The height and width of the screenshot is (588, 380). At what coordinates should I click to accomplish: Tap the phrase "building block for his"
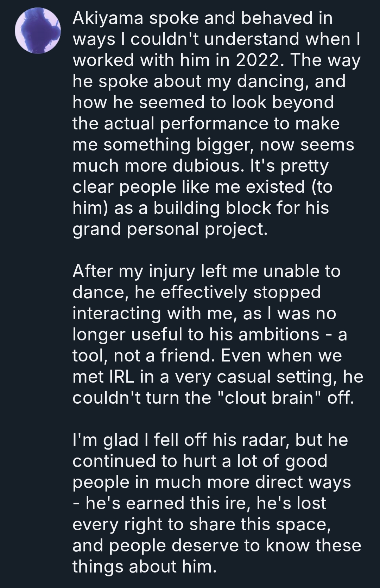[241, 208]
